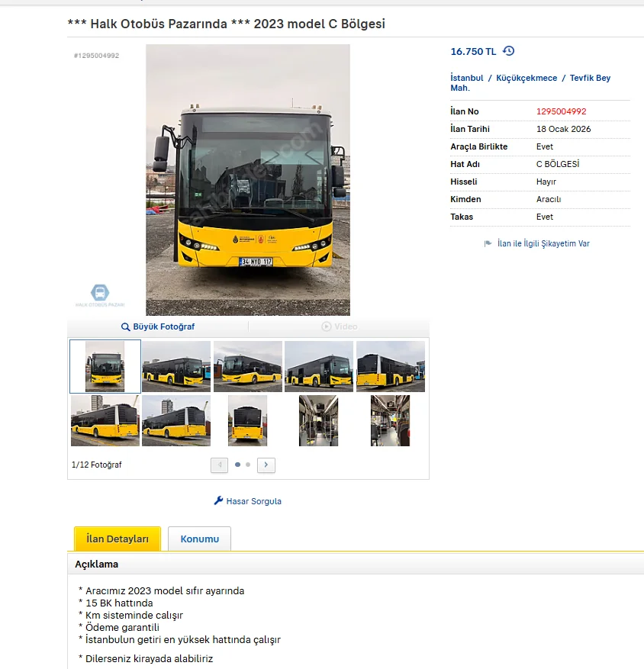The height and width of the screenshot is (669, 644).
Task: Go to next photo page arrow
Action: point(266,465)
